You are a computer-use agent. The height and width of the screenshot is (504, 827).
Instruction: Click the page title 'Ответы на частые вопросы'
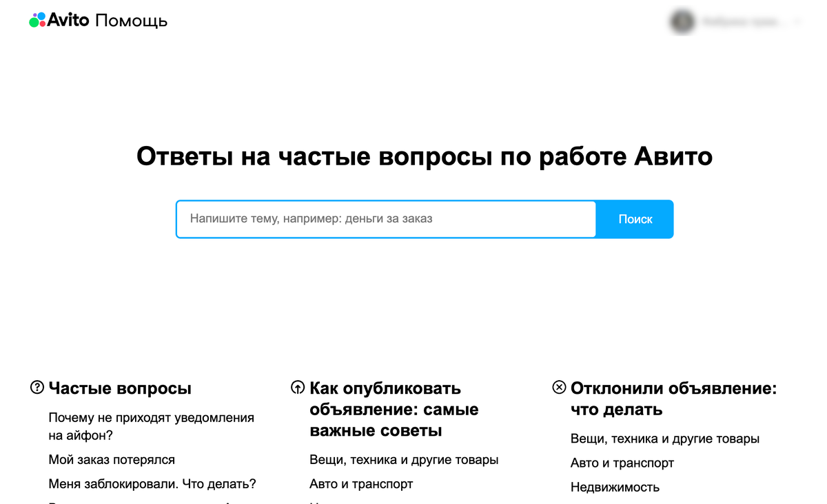pyautogui.click(x=425, y=157)
